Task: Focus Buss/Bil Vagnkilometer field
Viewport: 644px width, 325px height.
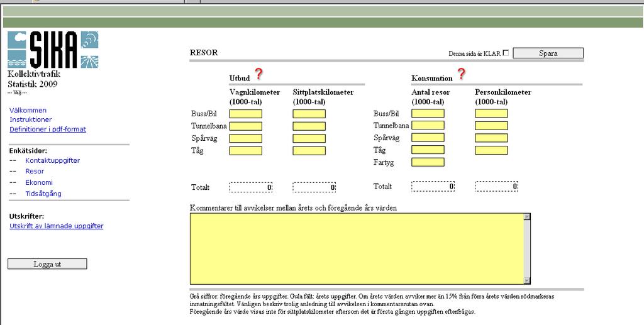Action: pyautogui.click(x=246, y=114)
